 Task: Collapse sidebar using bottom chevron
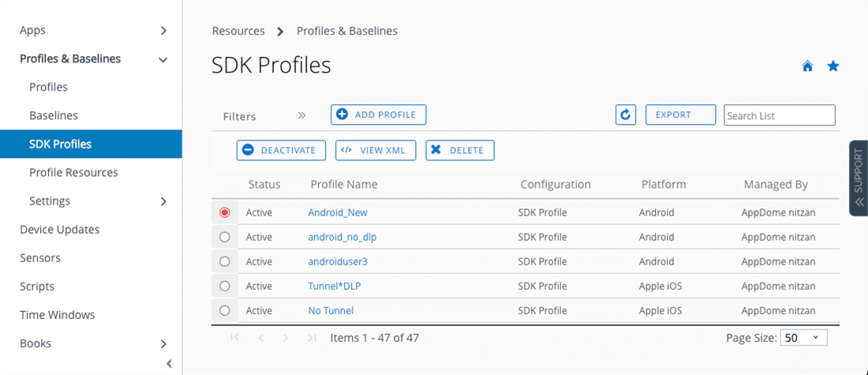point(169,363)
